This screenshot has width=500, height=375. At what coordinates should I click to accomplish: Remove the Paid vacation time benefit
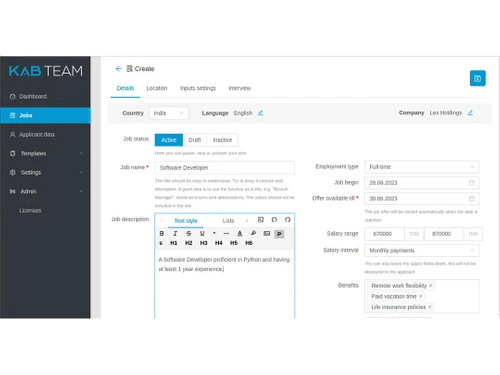point(421,296)
